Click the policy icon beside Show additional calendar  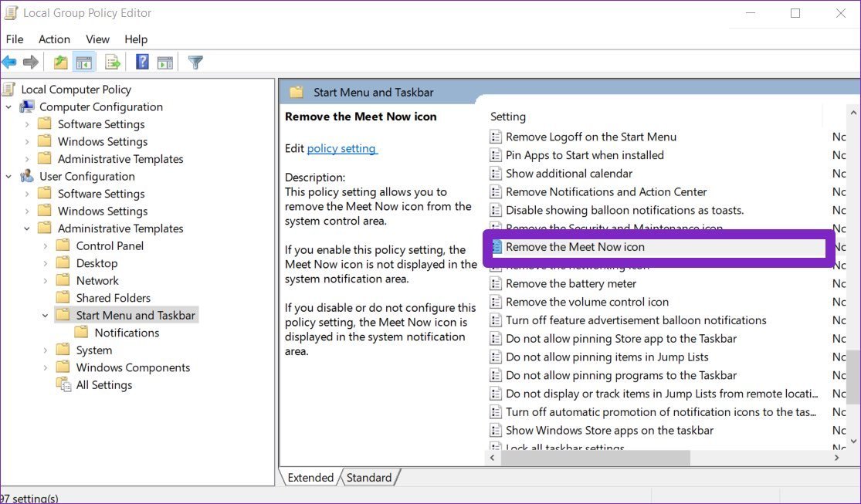click(495, 174)
